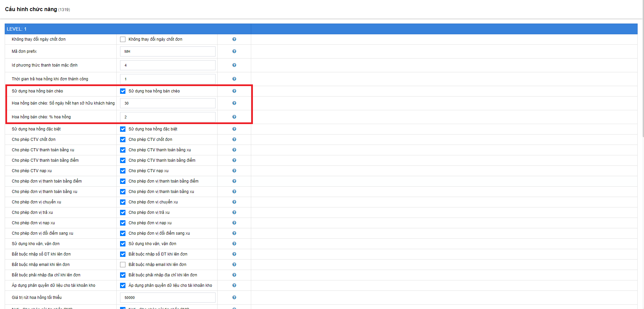Click Giá trị rút hoa hồng tối thiểu input
Viewport: 644px width, 309px height.
pos(167,298)
